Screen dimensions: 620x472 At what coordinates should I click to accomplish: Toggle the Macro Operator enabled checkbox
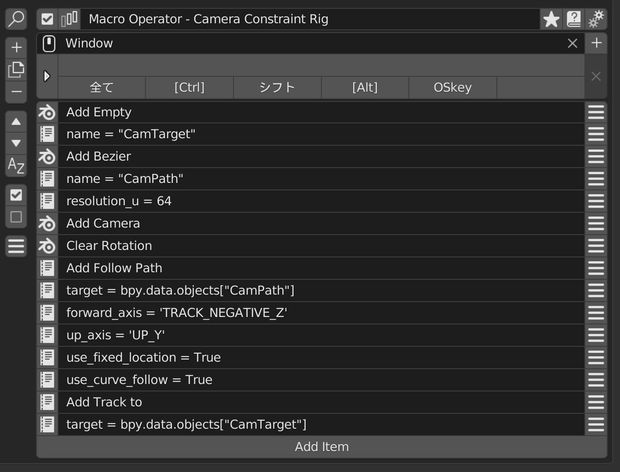(x=47, y=19)
